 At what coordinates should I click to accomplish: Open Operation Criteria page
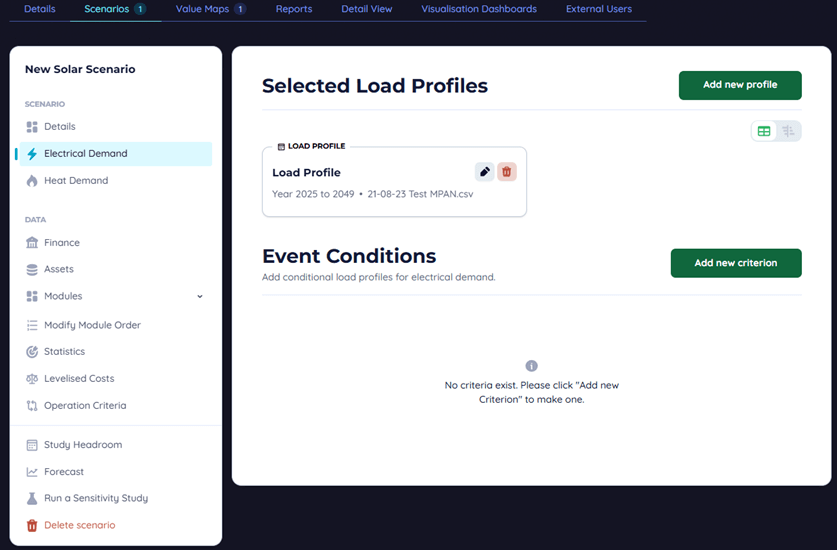[115, 406]
